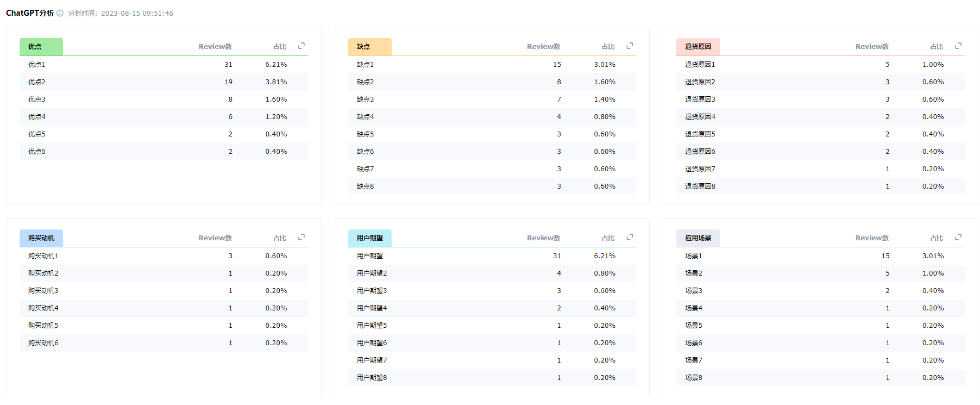Click the info icon next to ChatGPT分析
This screenshot has width=980, height=405.
point(60,13)
